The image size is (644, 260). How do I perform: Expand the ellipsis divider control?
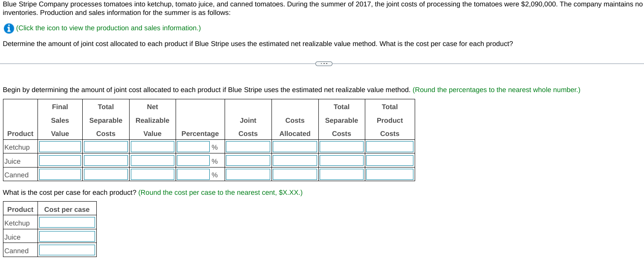[323, 64]
